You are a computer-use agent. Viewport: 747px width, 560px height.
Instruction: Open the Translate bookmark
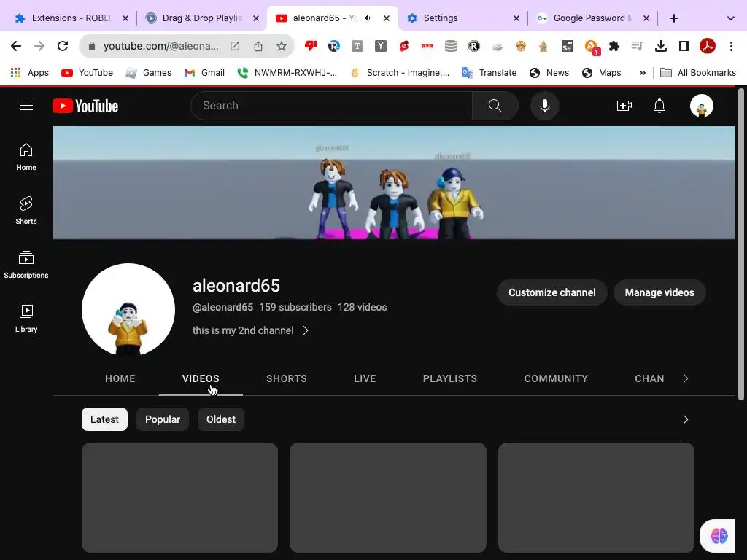coord(489,73)
